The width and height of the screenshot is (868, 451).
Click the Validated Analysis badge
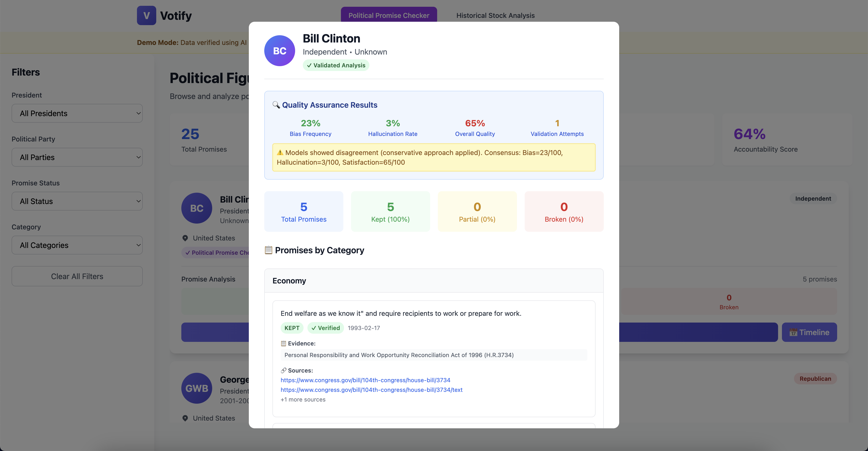pos(336,65)
